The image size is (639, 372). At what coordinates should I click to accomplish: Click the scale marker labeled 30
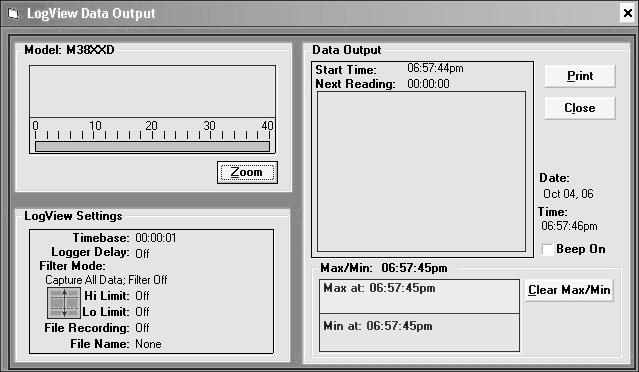(x=209, y=125)
